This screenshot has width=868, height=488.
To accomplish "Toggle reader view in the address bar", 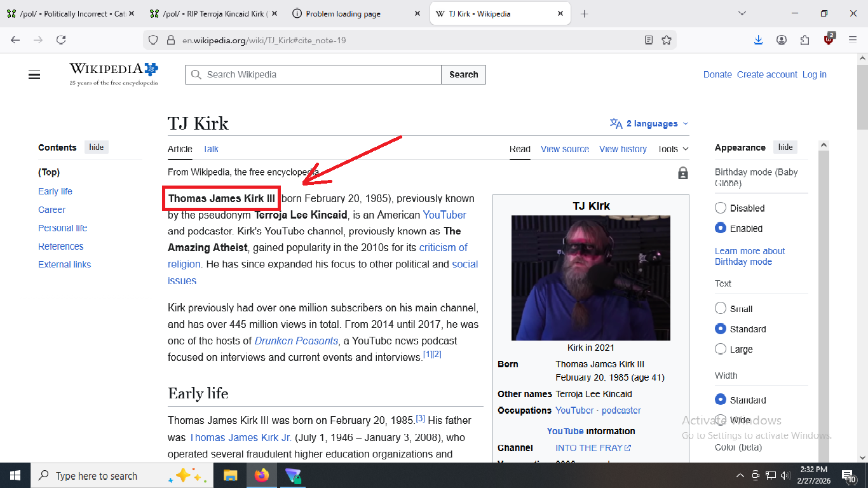I will [x=649, y=40].
